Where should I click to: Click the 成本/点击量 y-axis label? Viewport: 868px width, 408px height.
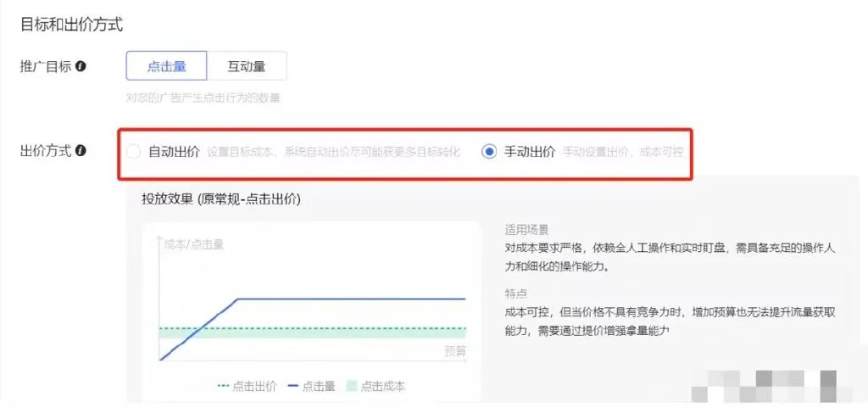[193, 244]
